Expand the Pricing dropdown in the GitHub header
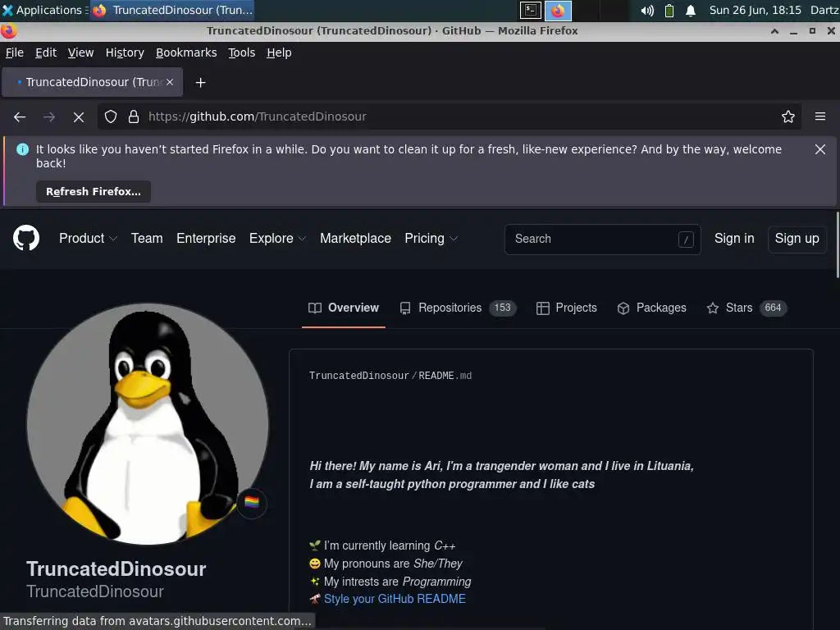This screenshot has height=630, width=840. tap(431, 239)
